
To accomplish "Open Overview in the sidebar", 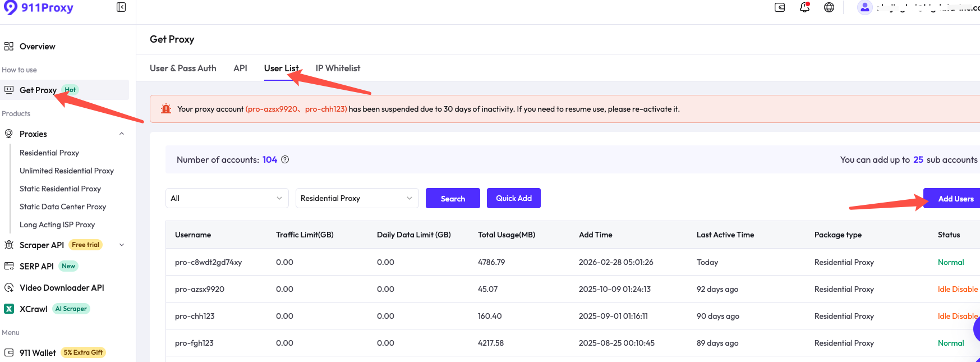I will (37, 46).
